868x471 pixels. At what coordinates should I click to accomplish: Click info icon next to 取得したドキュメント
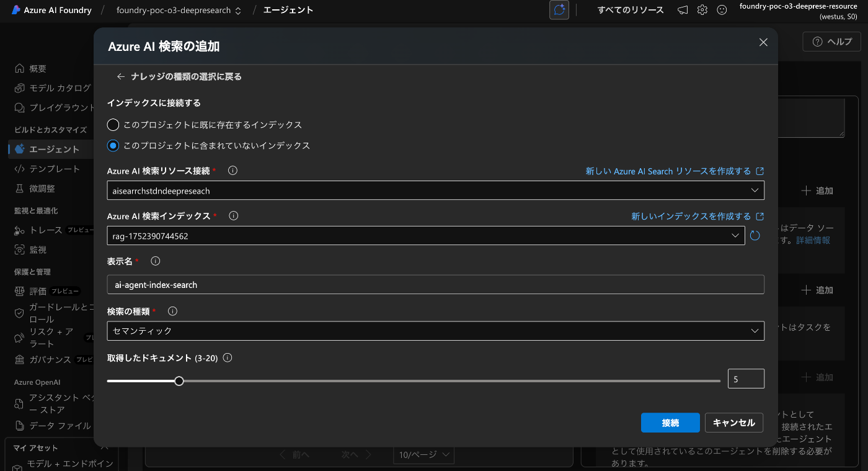pyautogui.click(x=228, y=358)
